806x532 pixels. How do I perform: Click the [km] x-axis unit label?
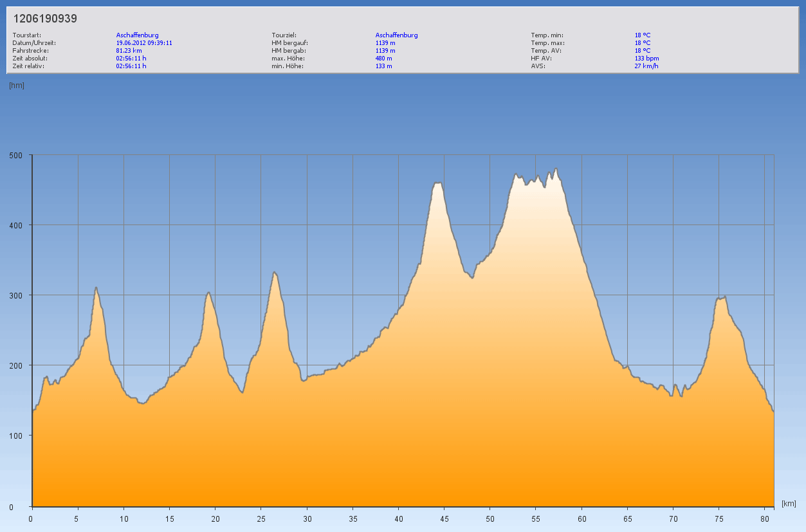tap(789, 503)
